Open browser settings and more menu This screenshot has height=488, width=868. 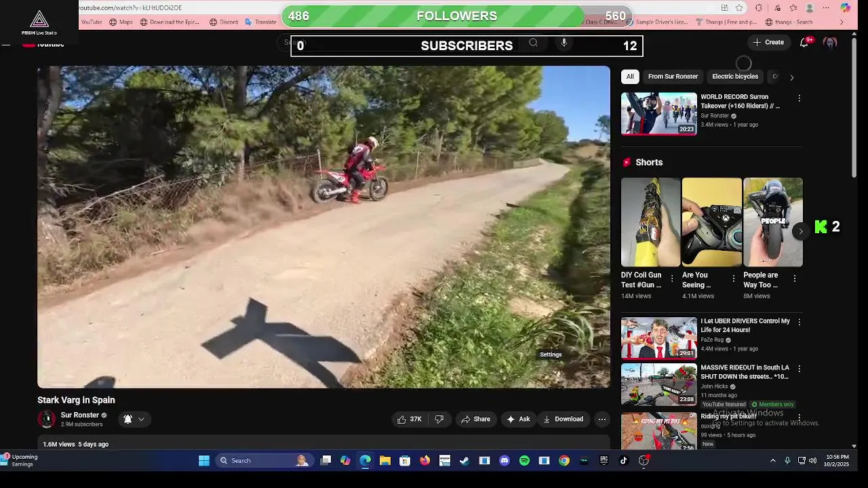tap(826, 7)
